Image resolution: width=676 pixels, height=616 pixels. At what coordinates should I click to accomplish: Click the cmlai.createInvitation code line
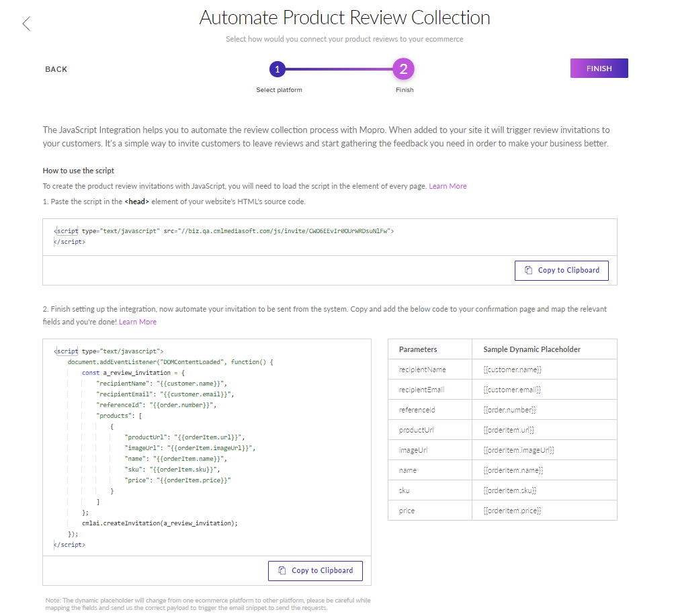tap(160, 523)
